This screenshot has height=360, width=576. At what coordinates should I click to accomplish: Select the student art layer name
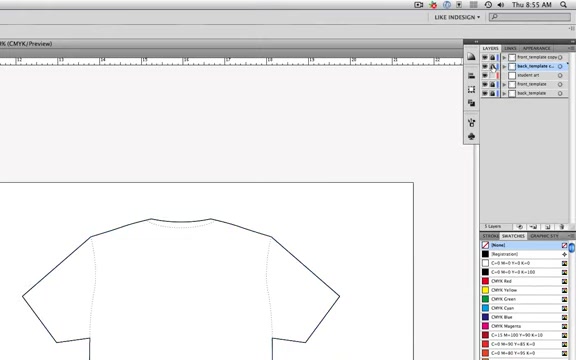(528, 75)
